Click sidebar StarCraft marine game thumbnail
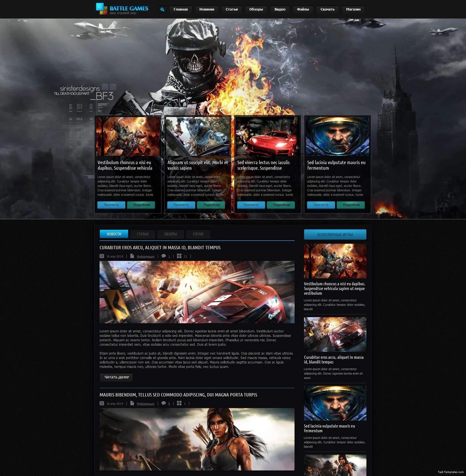This screenshot has width=466, height=476. (335, 403)
